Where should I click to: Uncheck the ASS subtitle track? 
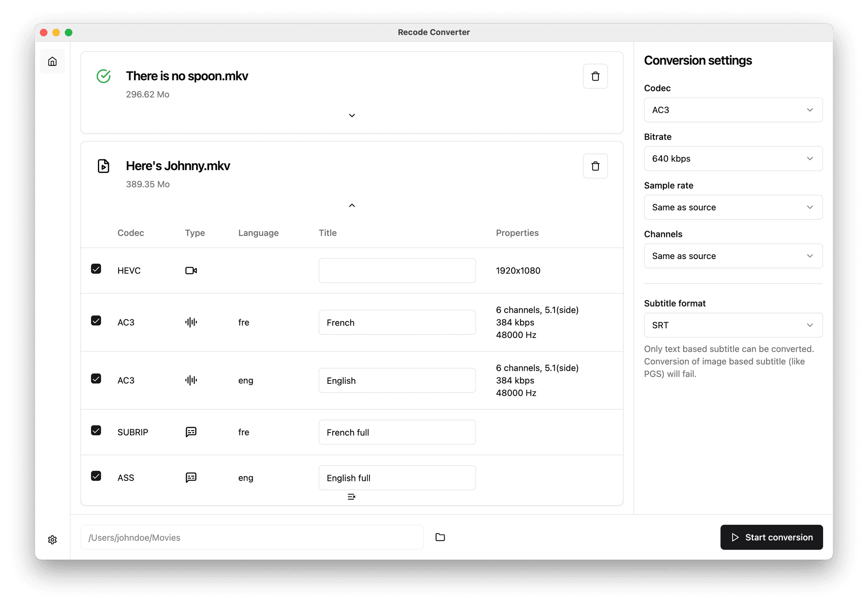click(96, 476)
